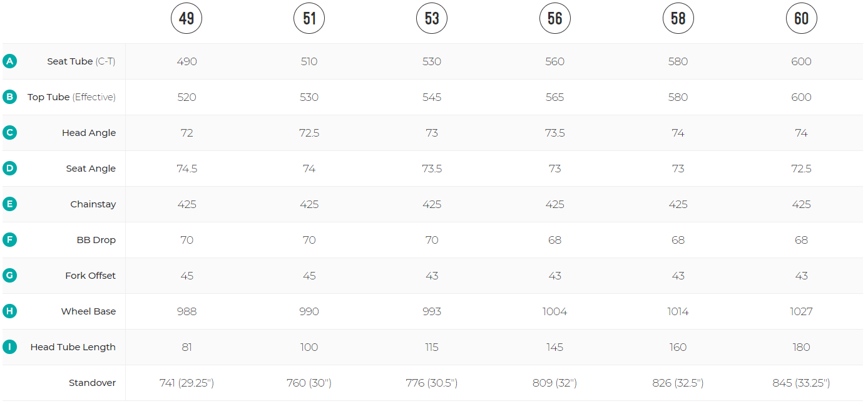Click the teal A badge for Seat Tube
The height and width of the screenshot is (406, 868).
(9, 61)
